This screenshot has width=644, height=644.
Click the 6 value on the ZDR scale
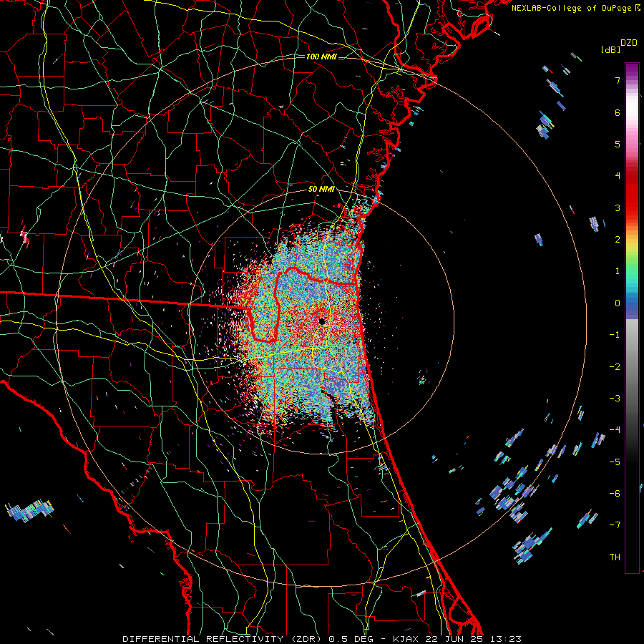(618, 112)
